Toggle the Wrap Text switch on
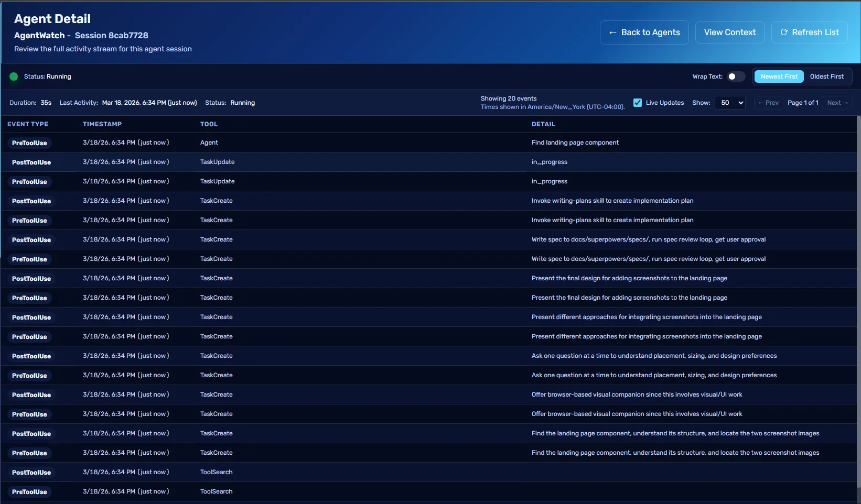The width and height of the screenshot is (861, 504). coord(736,76)
